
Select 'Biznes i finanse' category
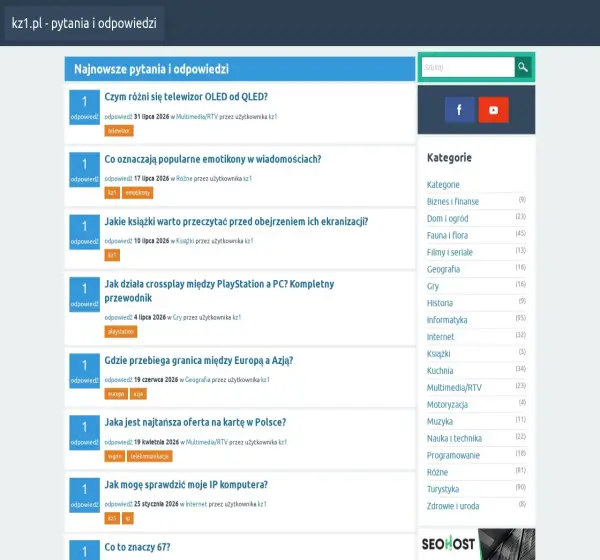pos(453,202)
